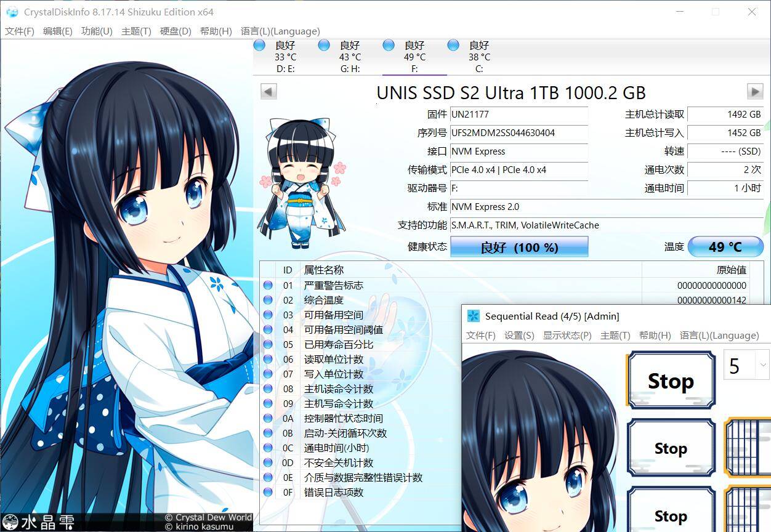Click status orb for attribute 06

point(268,359)
